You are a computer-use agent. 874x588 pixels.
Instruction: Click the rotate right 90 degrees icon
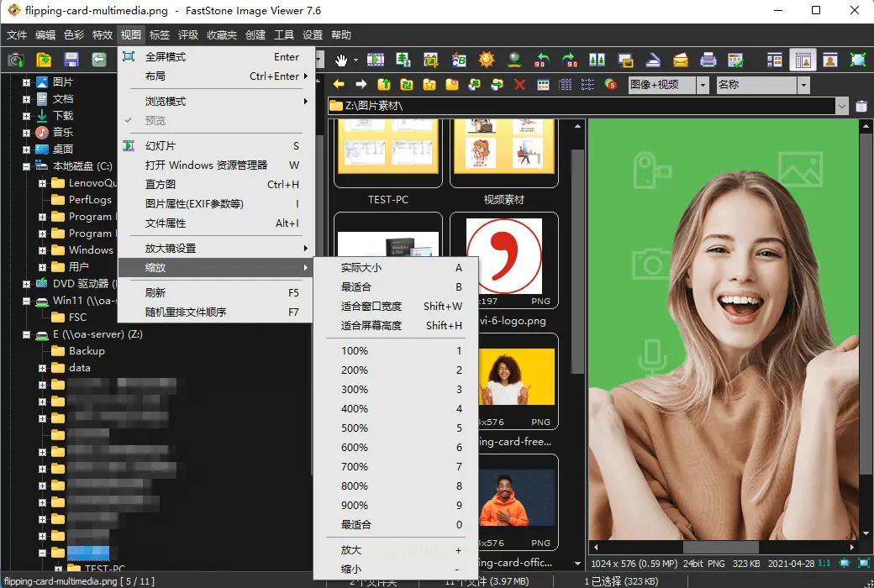click(570, 60)
